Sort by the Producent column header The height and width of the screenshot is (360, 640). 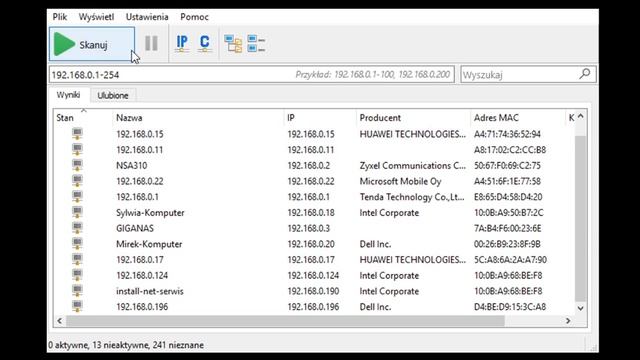(x=413, y=118)
